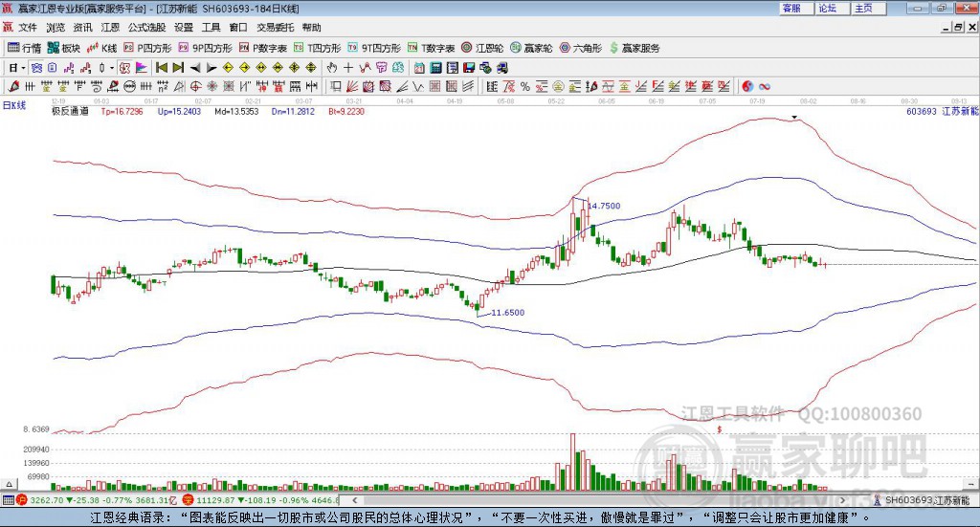Open the 9T四方形 tool
980x527 pixels.
pos(374,48)
